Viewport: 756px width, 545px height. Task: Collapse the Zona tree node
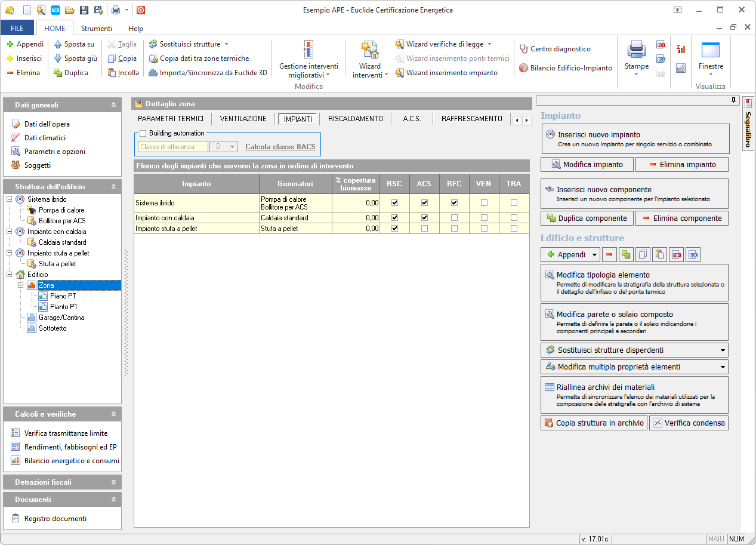pyautogui.click(x=20, y=285)
